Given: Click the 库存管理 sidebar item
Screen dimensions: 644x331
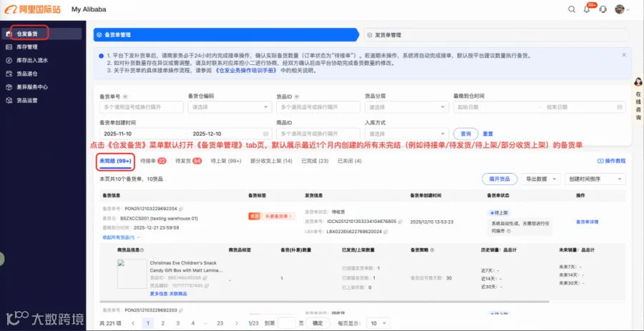Looking at the screenshot, I should click(x=26, y=47).
